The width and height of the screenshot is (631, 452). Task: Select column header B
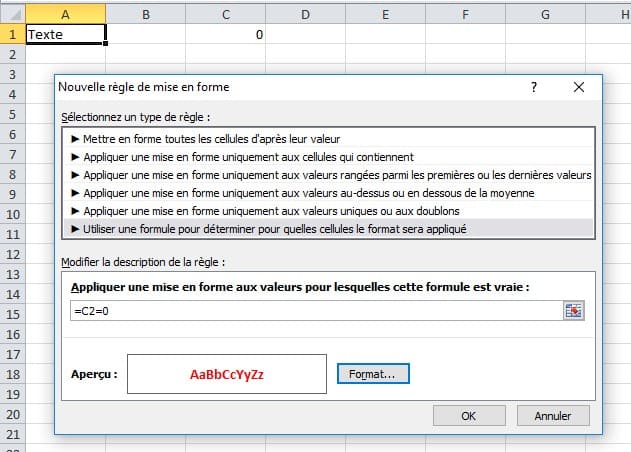[x=146, y=13]
